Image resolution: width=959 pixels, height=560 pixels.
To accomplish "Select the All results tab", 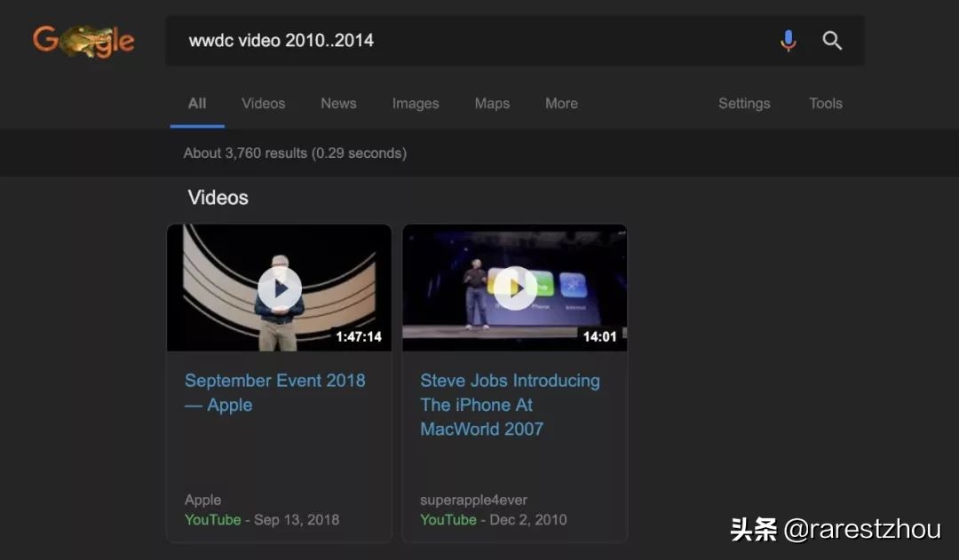I will 196,103.
